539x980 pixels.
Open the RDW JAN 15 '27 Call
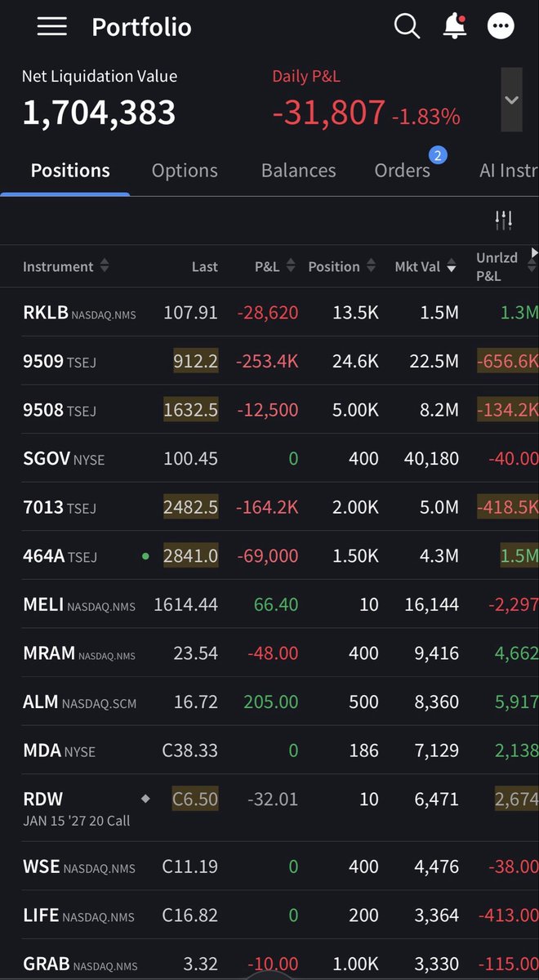pos(269,808)
